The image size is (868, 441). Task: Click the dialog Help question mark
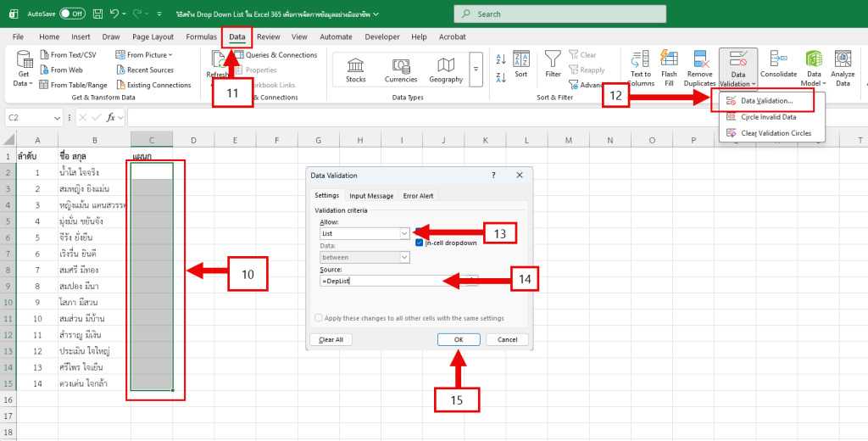pyautogui.click(x=494, y=175)
